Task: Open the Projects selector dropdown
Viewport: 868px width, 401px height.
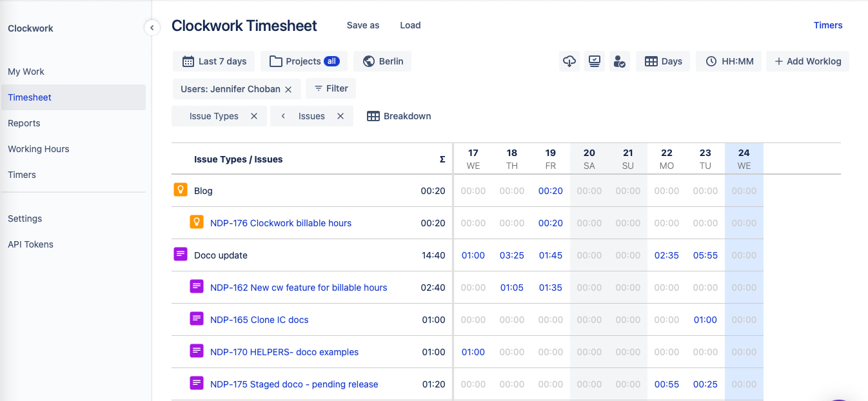Action: 304,61
